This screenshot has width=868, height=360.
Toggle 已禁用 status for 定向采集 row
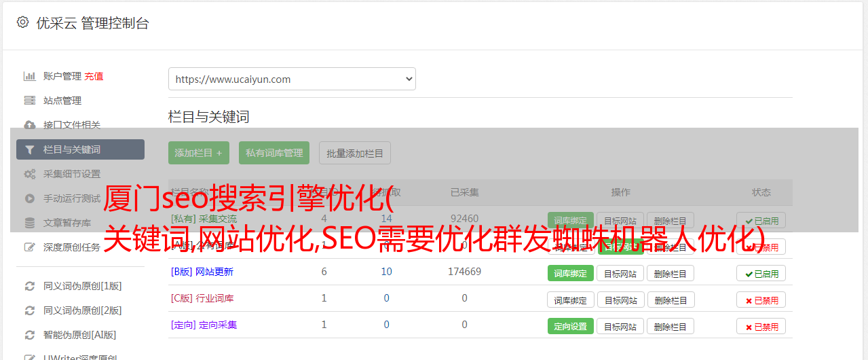761,326
